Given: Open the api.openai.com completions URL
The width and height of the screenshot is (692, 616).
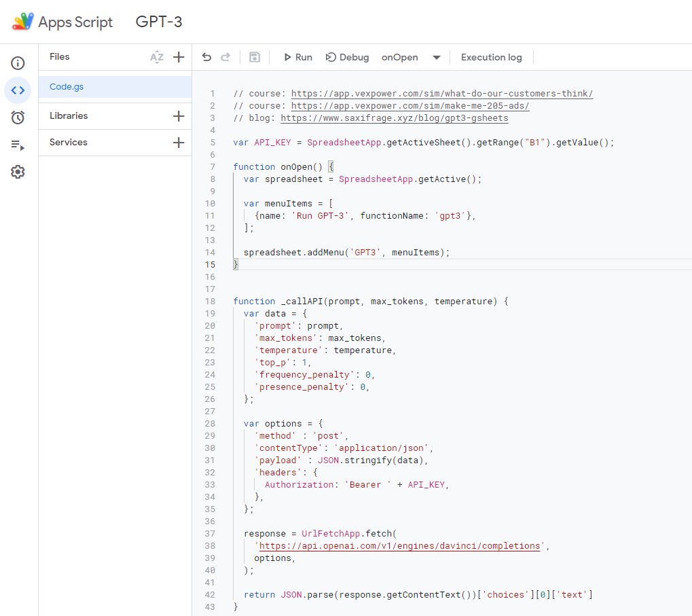Looking at the screenshot, I should click(399, 546).
